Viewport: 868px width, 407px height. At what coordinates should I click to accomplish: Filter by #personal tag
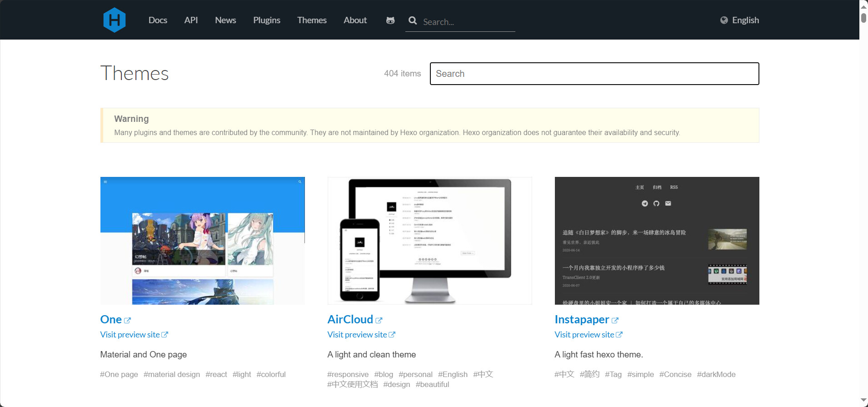pyautogui.click(x=416, y=374)
